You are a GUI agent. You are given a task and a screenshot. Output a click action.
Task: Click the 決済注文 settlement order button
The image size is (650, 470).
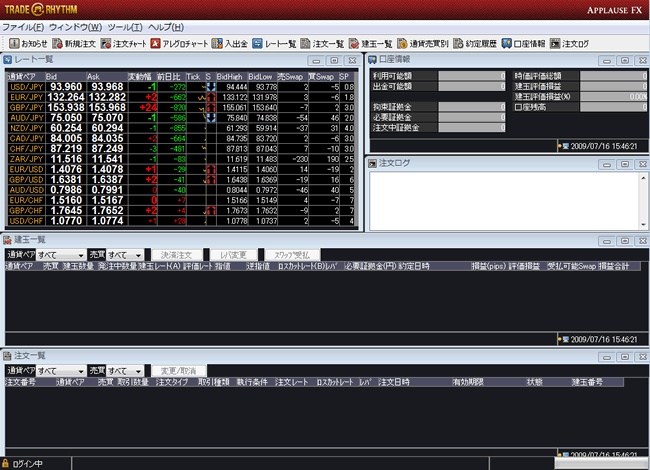coord(177,255)
